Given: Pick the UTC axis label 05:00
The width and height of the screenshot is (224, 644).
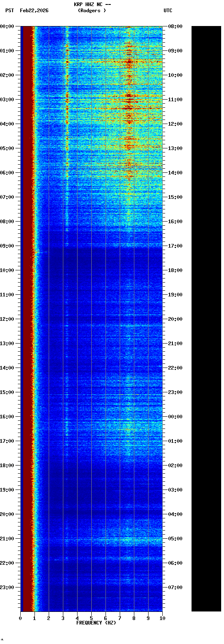Looking at the screenshot, I should point(175,539).
